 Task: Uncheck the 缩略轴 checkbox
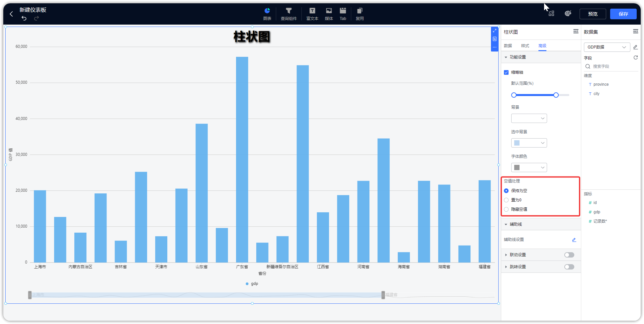coord(506,72)
